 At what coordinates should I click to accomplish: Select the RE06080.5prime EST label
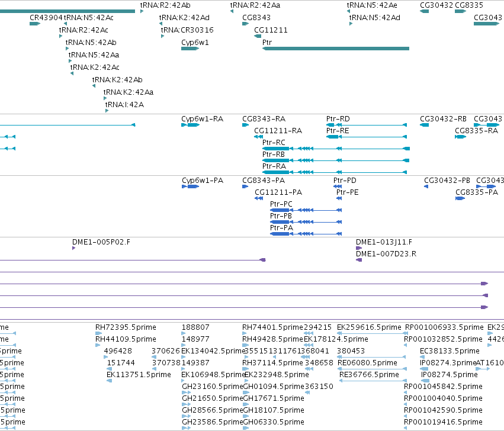(x=367, y=363)
